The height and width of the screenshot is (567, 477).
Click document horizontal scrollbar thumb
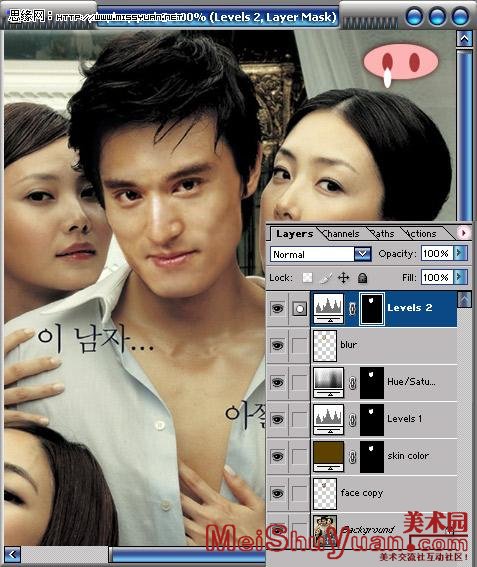[187, 555]
